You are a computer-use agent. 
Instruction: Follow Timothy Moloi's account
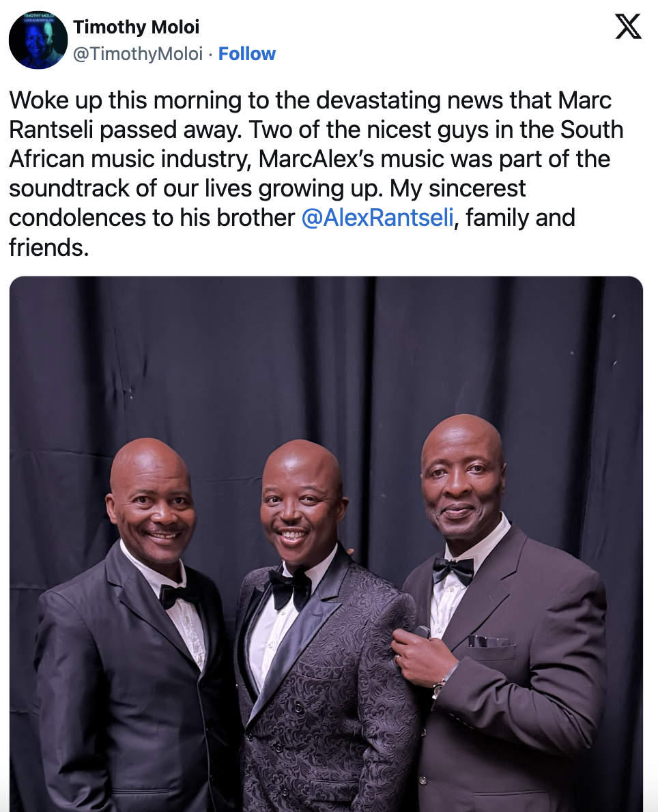coord(246,53)
